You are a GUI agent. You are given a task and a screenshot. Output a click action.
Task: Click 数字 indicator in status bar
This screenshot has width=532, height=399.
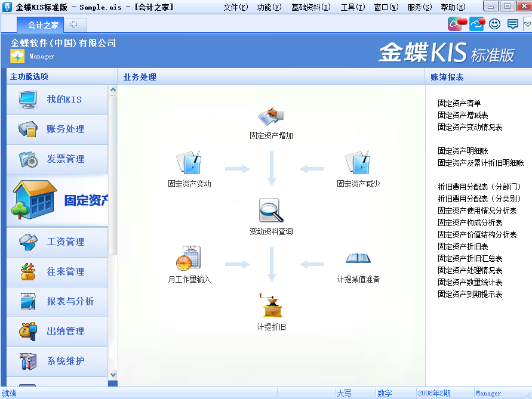click(x=385, y=393)
